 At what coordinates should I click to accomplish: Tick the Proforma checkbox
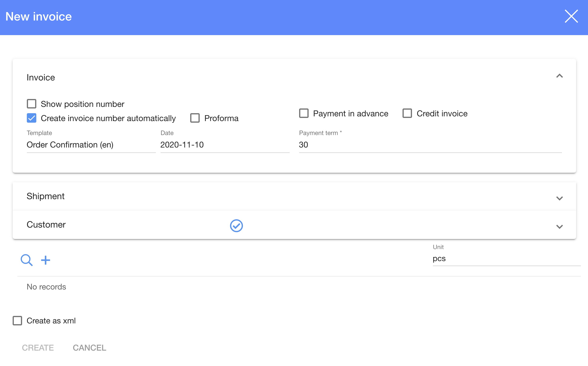click(195, 118)
